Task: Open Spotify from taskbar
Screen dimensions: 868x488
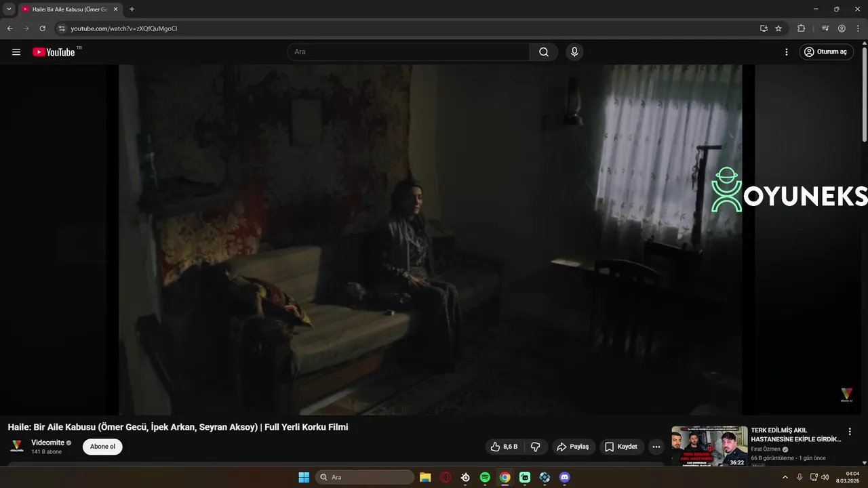Action: pos(485,477)
